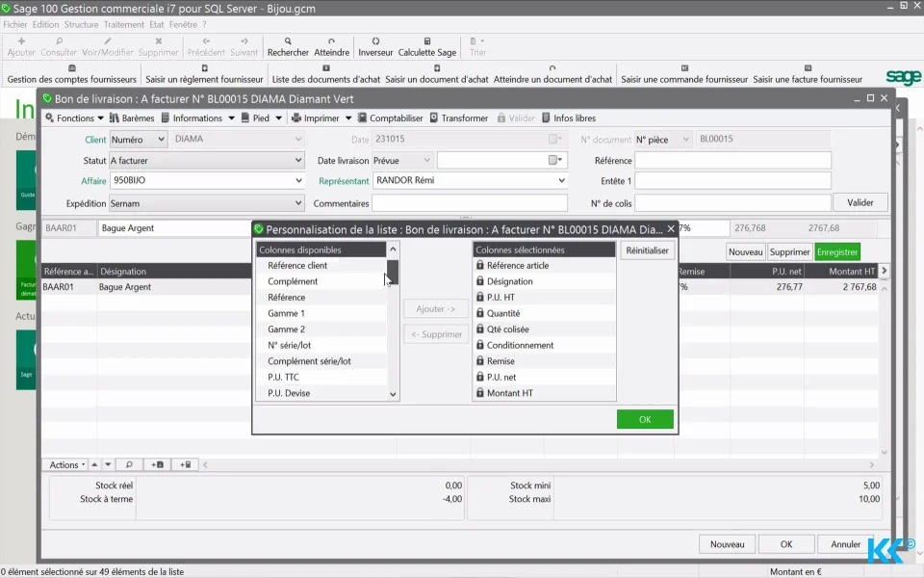Click the Atteindre toolbar icon
The width and height of the screenshot is (924, 578).
[x=331, y=46]
